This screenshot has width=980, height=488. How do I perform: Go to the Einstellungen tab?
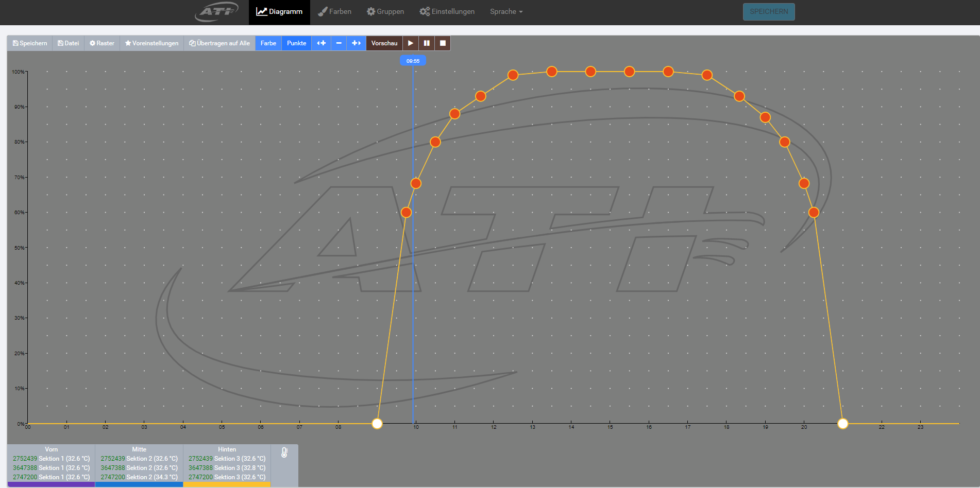(x=447, y=11)
